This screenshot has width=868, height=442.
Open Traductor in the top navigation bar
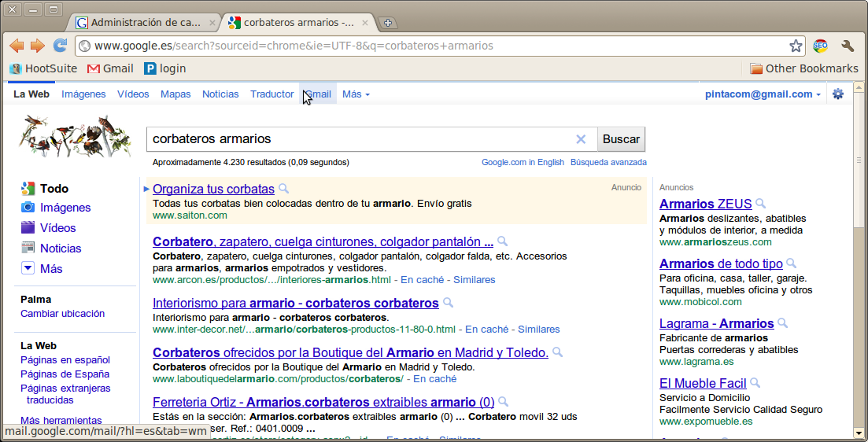271,94
